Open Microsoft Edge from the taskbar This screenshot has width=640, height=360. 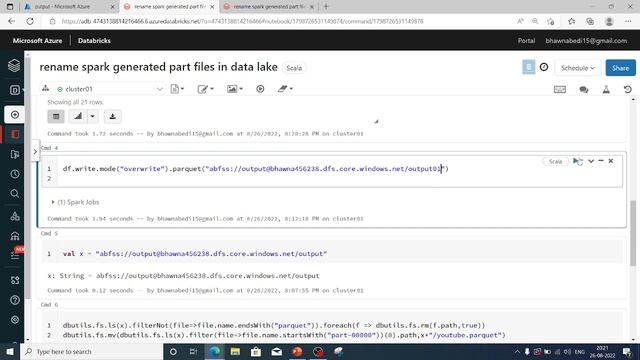click(x=214, y=351)
